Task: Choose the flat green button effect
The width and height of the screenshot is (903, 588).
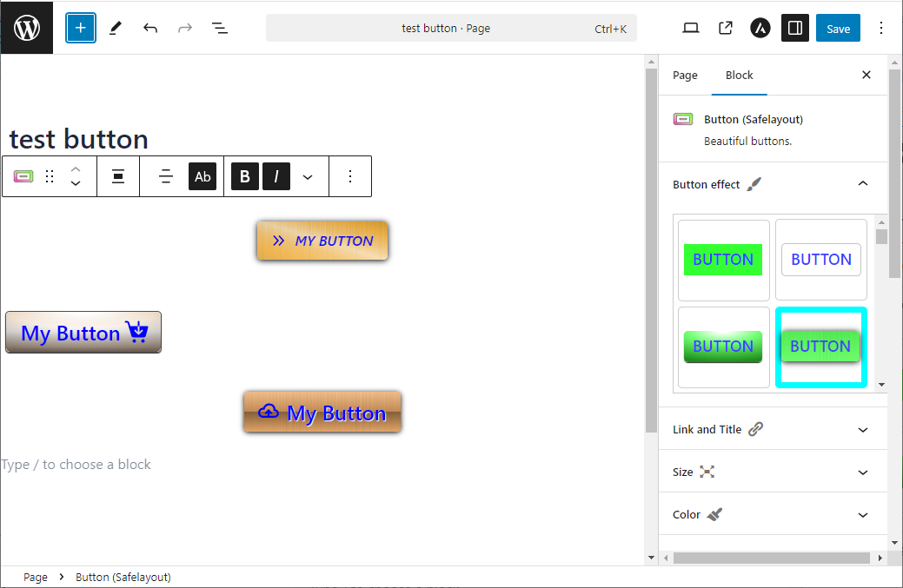Action: coord(723,260)
